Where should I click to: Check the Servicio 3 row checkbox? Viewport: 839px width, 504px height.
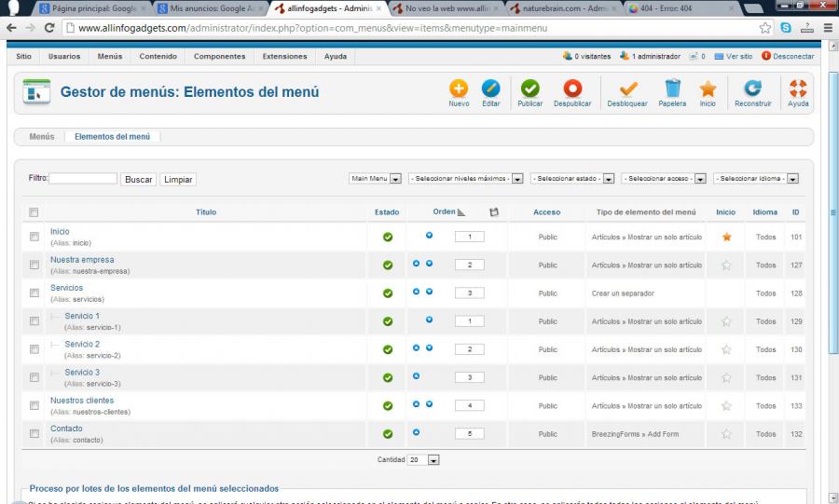pos(34,377)
